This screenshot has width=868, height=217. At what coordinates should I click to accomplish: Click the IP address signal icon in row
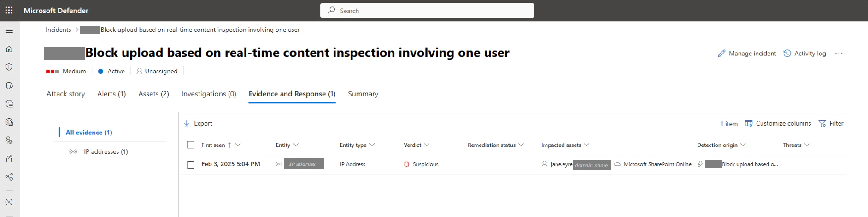(x=279, y=164)
